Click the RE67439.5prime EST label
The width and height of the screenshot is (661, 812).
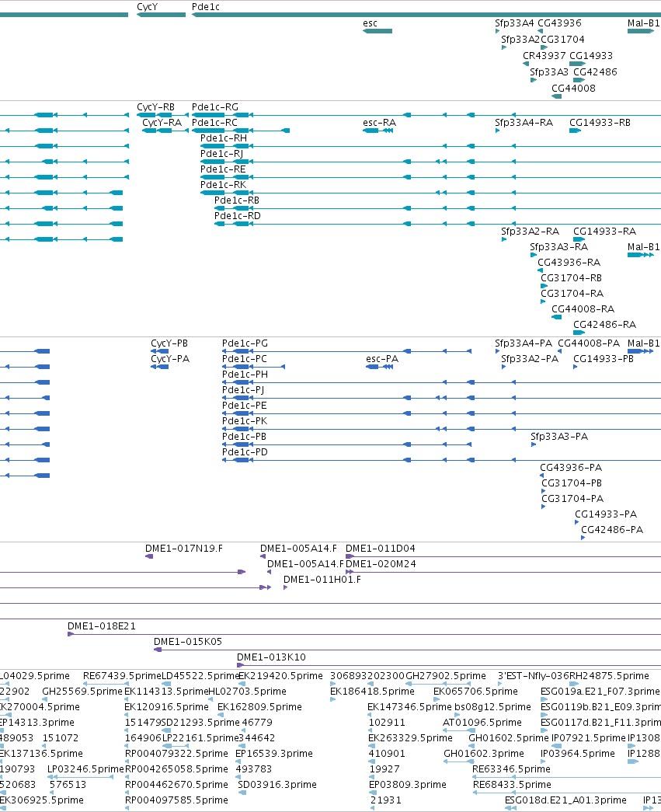coord(122,675)
